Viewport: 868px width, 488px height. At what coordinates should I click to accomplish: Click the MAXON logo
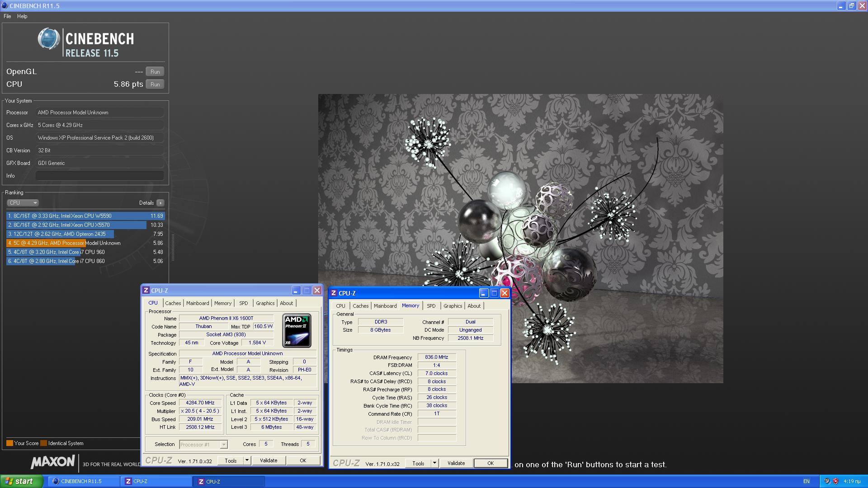[x=53, y=462]
